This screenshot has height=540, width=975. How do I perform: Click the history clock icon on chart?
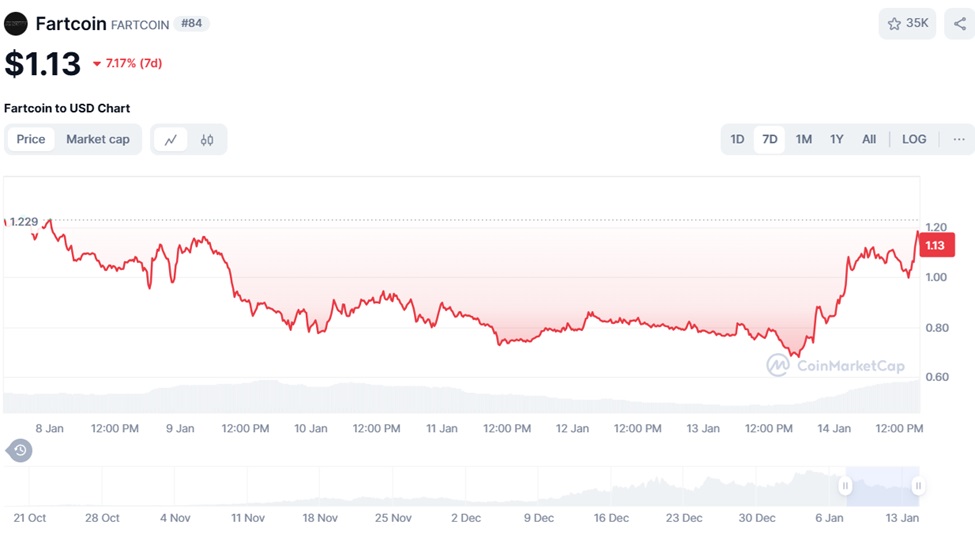click(x=20, y=450)
